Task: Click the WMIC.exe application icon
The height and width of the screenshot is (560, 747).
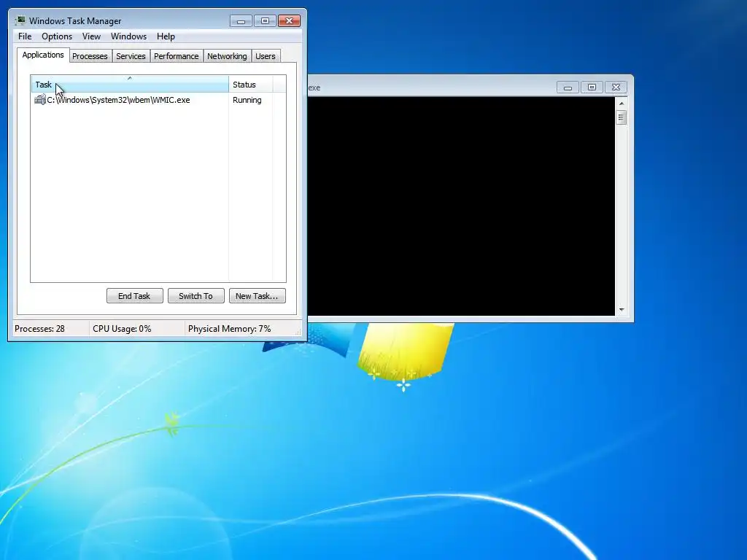Action: click(x=39, y=99)
